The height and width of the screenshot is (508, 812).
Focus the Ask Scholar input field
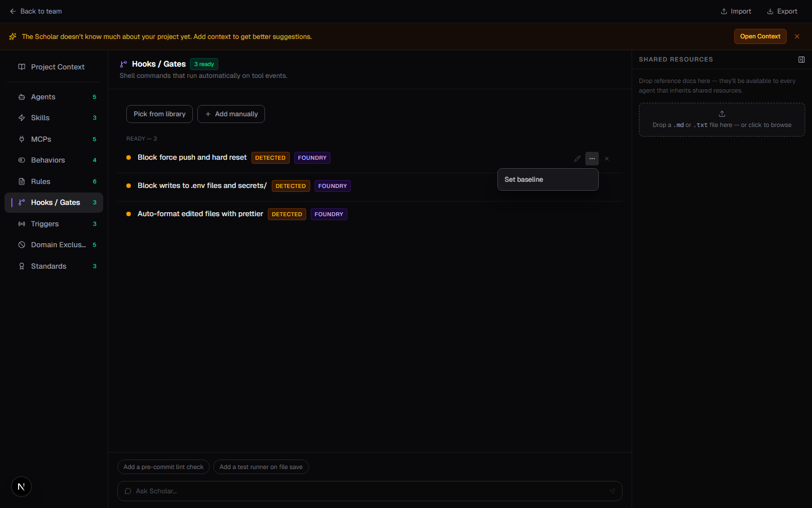(370, 491)
